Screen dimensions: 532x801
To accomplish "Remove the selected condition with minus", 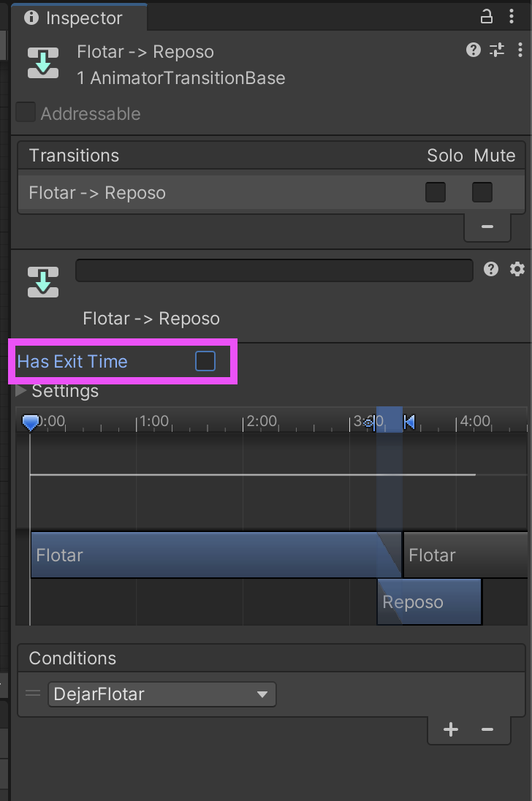I will click(487, 729).
